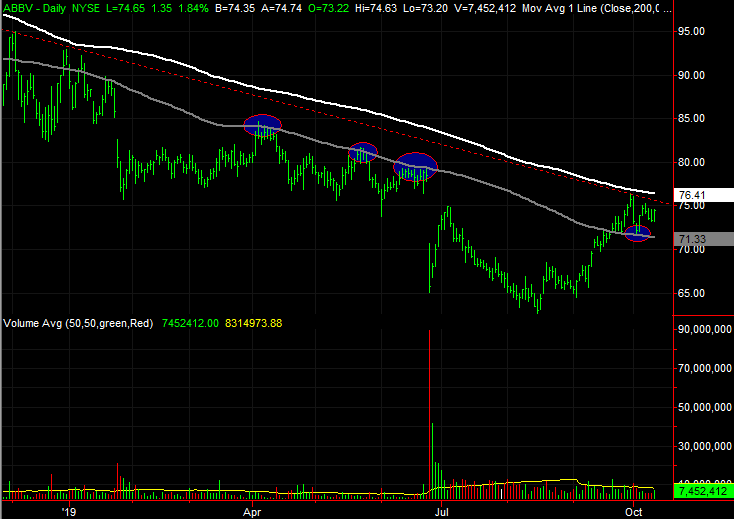Screen dimensions: 734x519
Task: Click the Hi=74.63 high value
Action: coord(378,8)
